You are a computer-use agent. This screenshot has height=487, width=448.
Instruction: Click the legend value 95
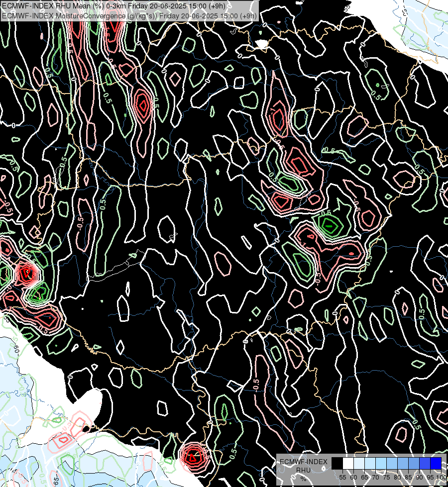pyautogui.click(x=430, y=478)
